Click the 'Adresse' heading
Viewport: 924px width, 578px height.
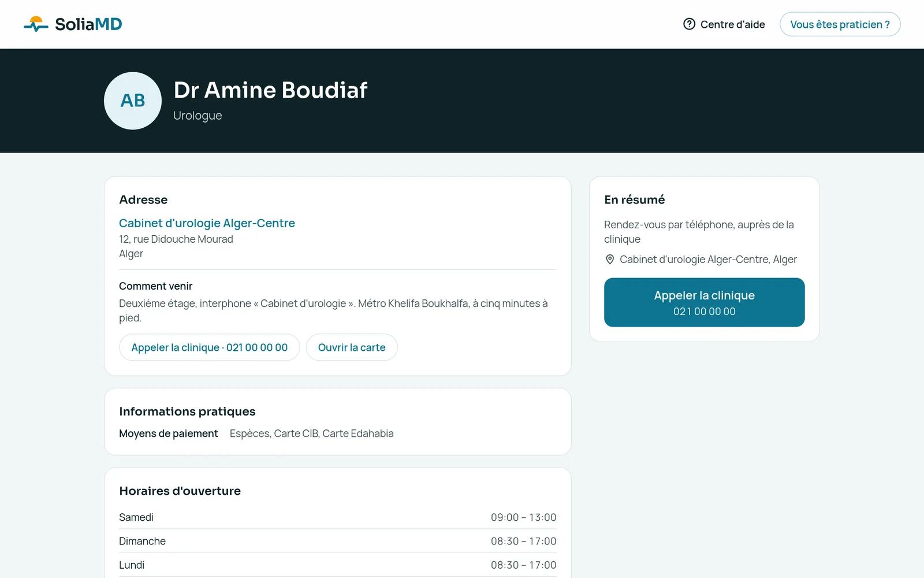click(x=143, y=200)
